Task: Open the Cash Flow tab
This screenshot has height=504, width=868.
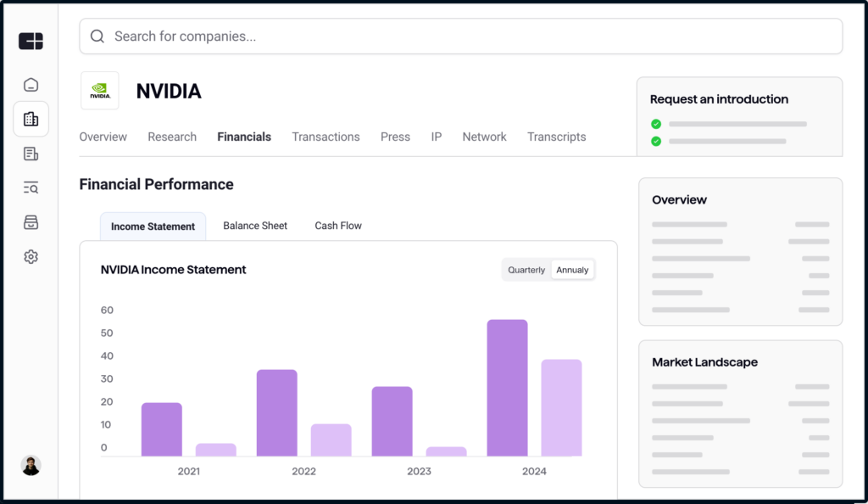Action: [x=338, y=226]
